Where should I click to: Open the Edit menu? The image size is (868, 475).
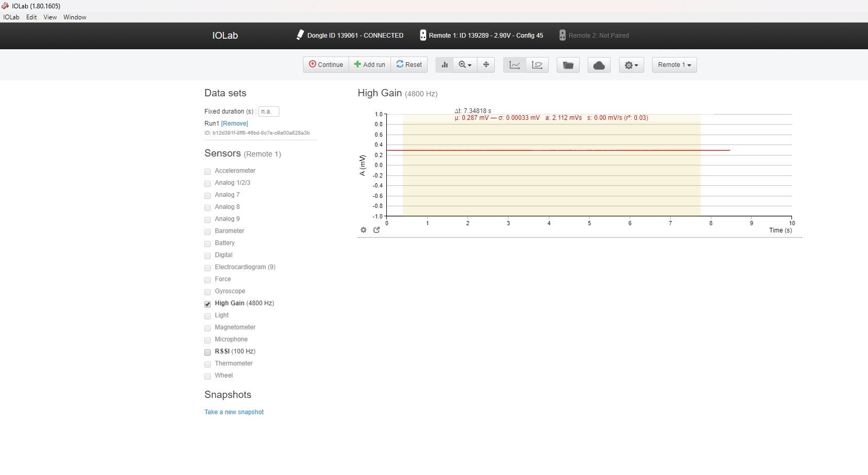31,17
